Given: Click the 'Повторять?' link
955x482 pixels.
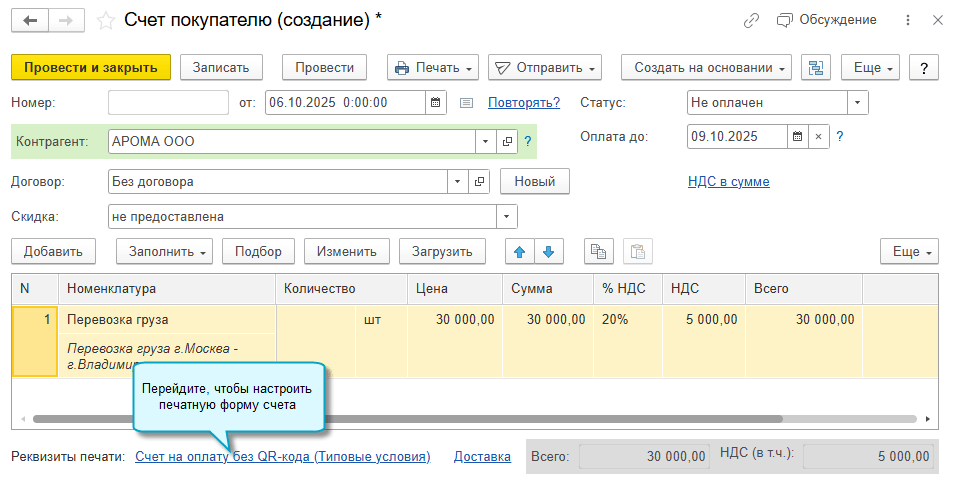Looking at the screenshot, I should [523, 102].
